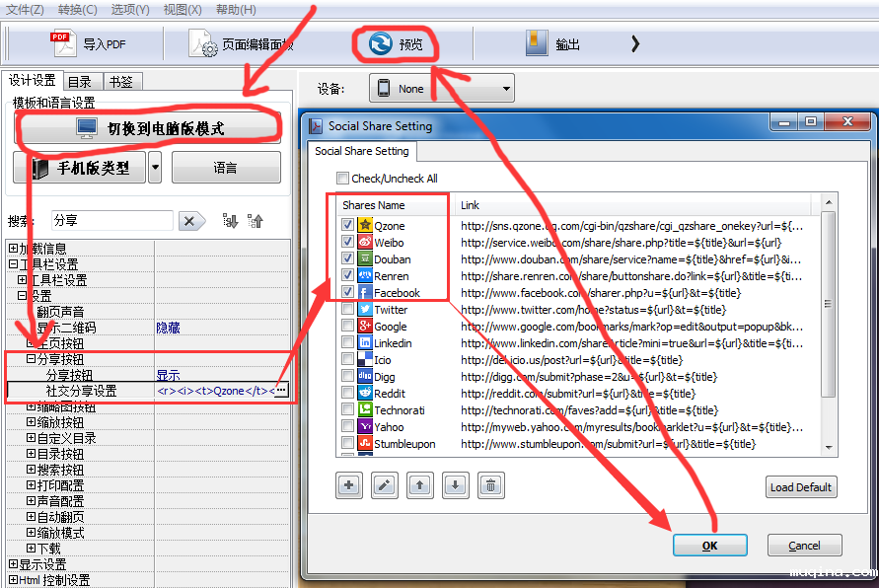Click the Preview refresh icon
This screenshot has height=588, width=879.
[x=380, y=43]
